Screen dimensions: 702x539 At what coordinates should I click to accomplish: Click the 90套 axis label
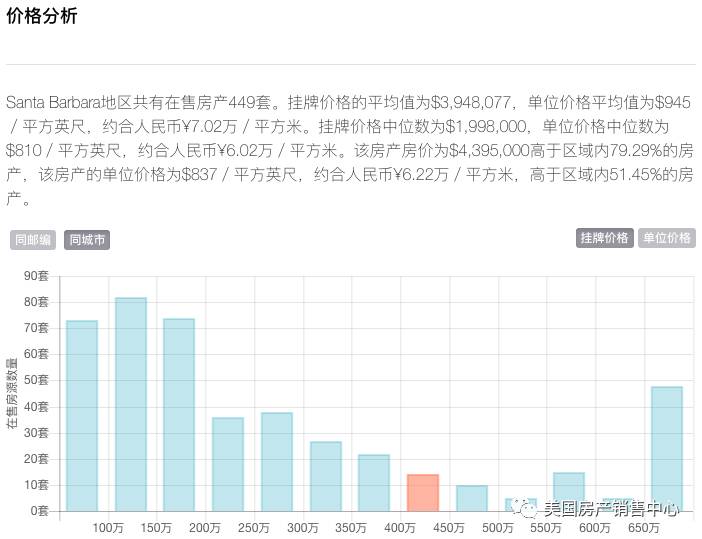[x=36, y=276]
